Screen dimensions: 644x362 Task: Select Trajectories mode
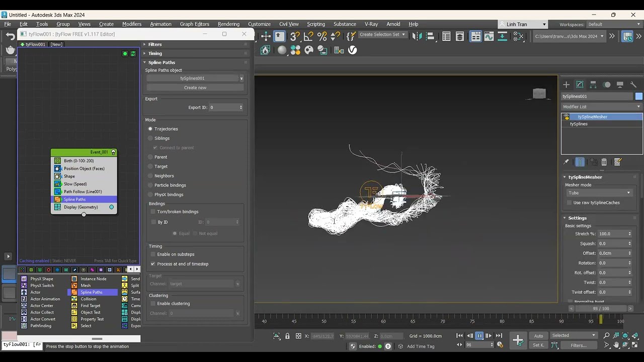pyautogui.click(x=150, y=129)
